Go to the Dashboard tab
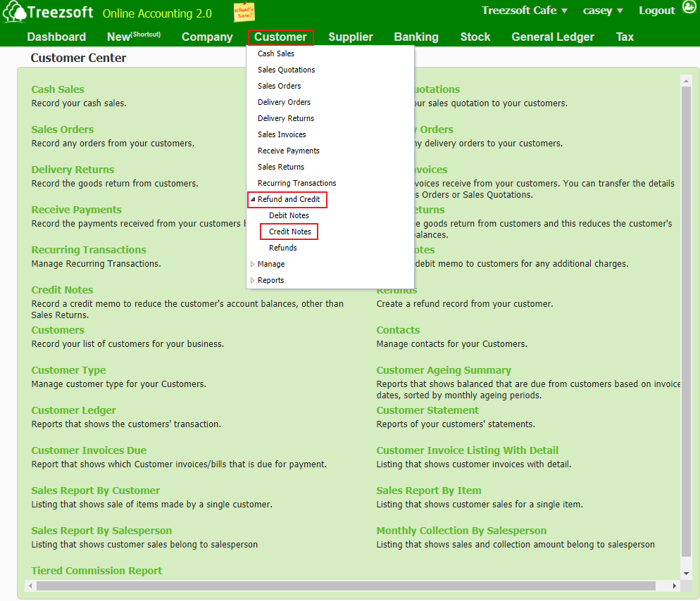This screenshot has width=700, height=601. point(56,37)
